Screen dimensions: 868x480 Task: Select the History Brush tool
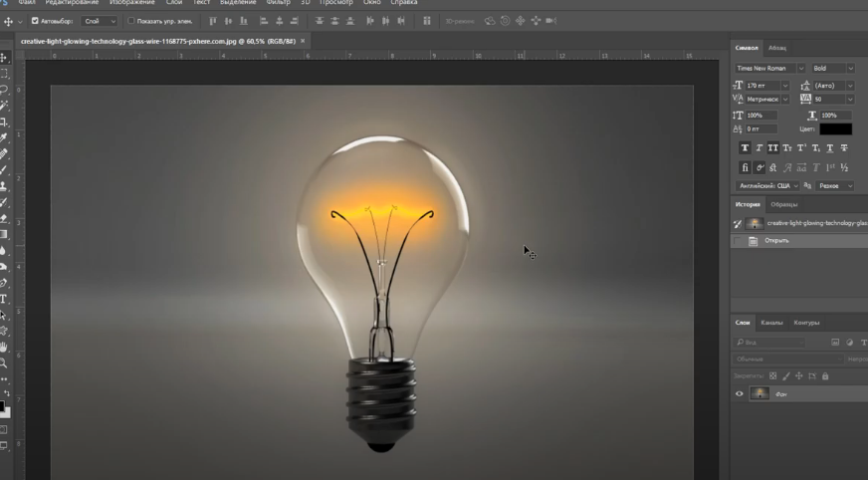[4, 202]
